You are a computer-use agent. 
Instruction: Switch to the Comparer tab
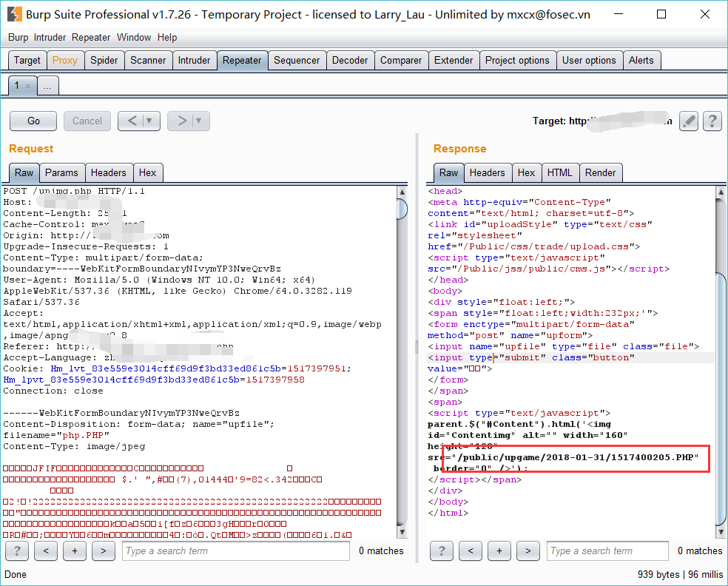point(401,61)
